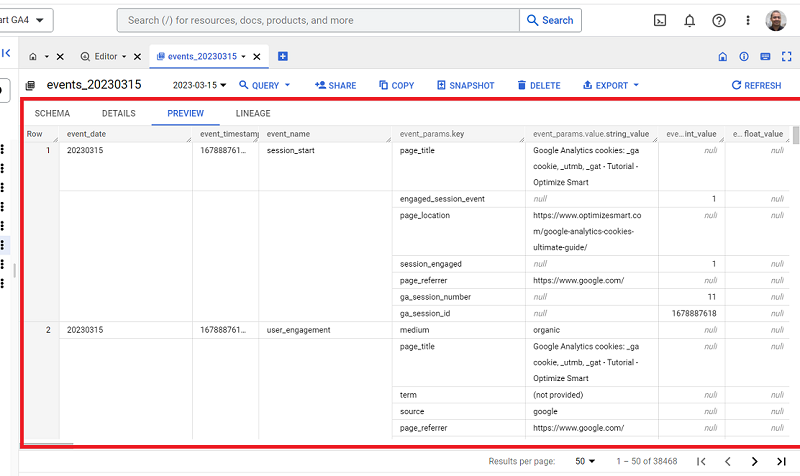Click the SHARE button

coord(336,85)
